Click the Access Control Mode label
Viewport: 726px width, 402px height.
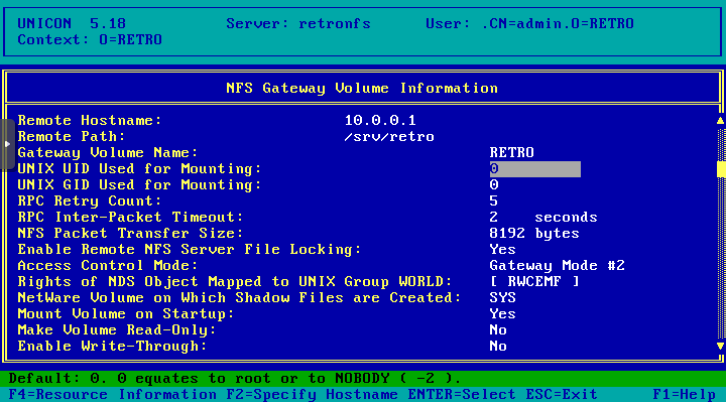(x=108, y=266)
